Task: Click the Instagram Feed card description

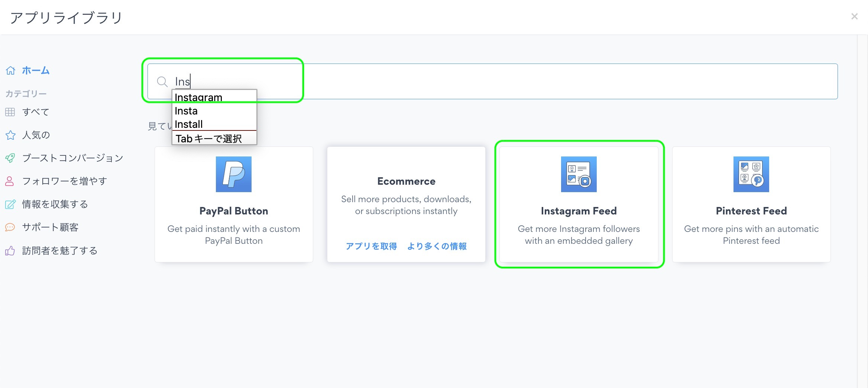Action: coord(579,235)
